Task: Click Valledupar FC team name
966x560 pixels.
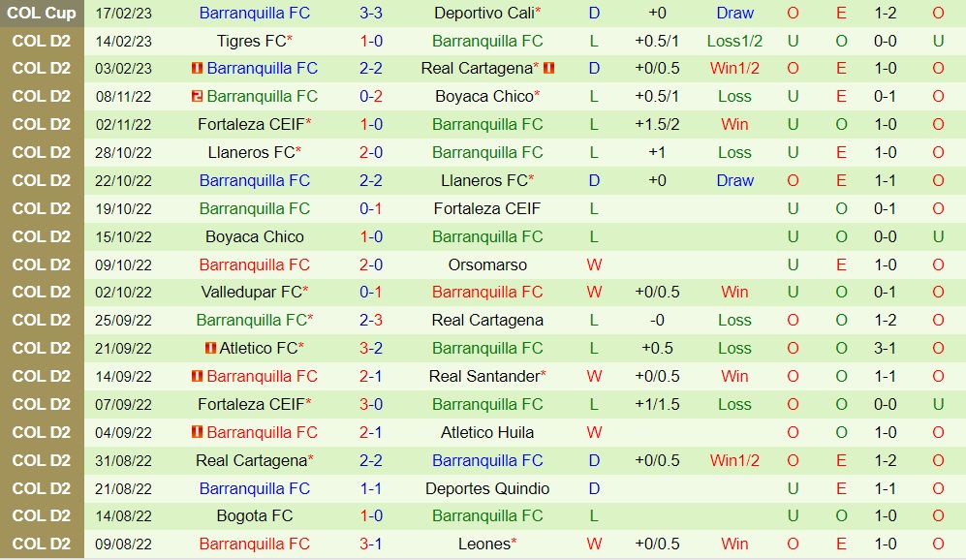Action: click(x=251, y=293)
